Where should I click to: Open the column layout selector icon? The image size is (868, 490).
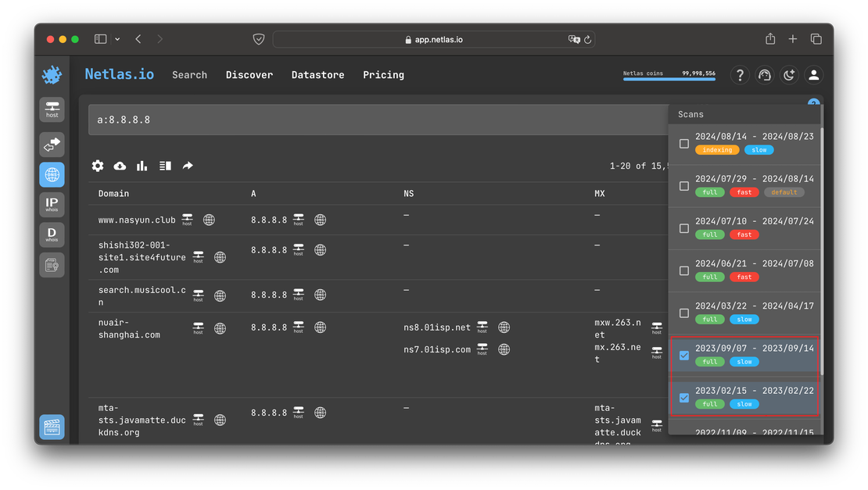[x=165, y=166]
